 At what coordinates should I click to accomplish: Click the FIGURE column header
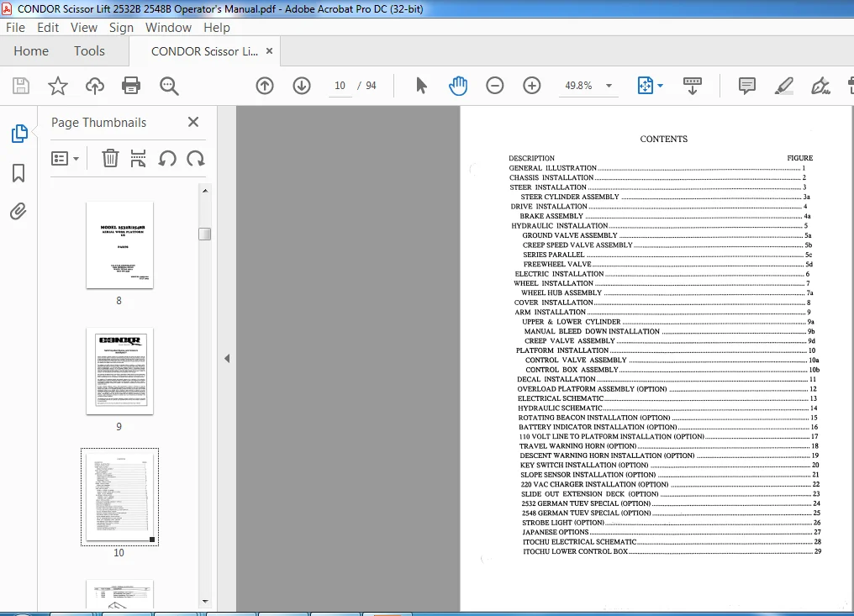click(799, 158)
